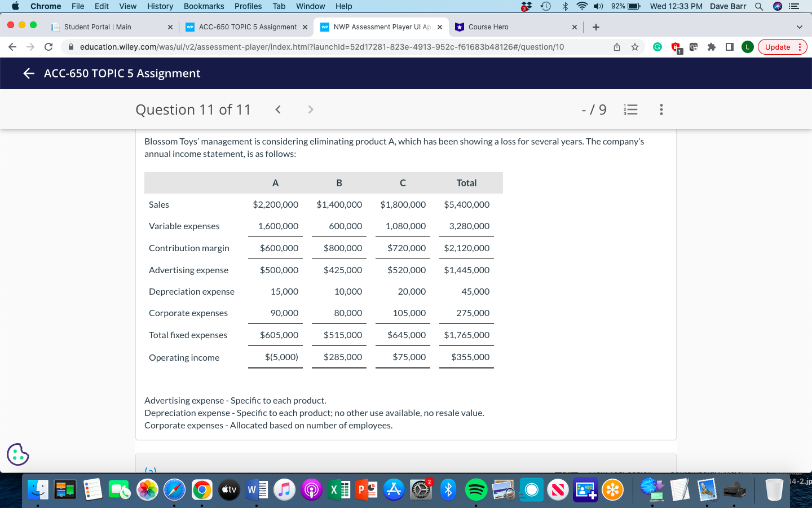Open the History menu in the menu bar
Viewport: 812px width, 508px height.
[160, 6]
